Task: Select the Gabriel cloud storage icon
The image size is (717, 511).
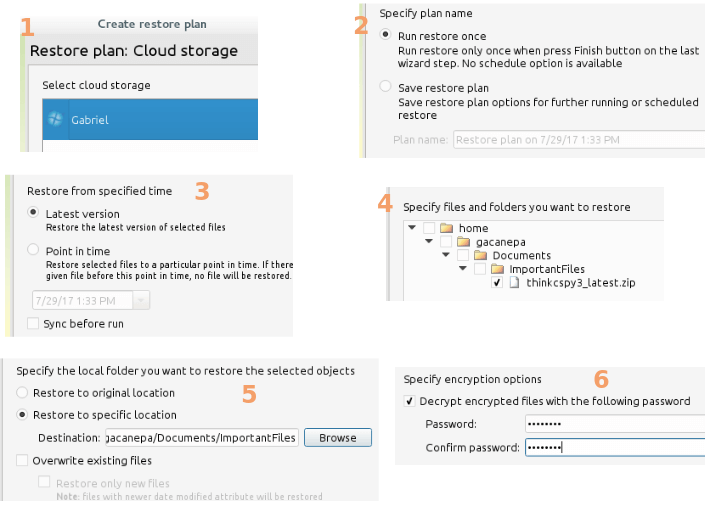Action: tap(55, 119)
